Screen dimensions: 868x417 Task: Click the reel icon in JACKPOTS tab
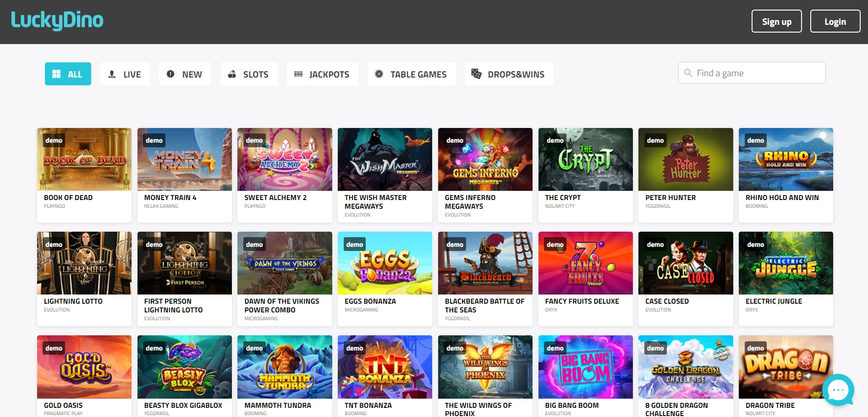pos(298,74)
